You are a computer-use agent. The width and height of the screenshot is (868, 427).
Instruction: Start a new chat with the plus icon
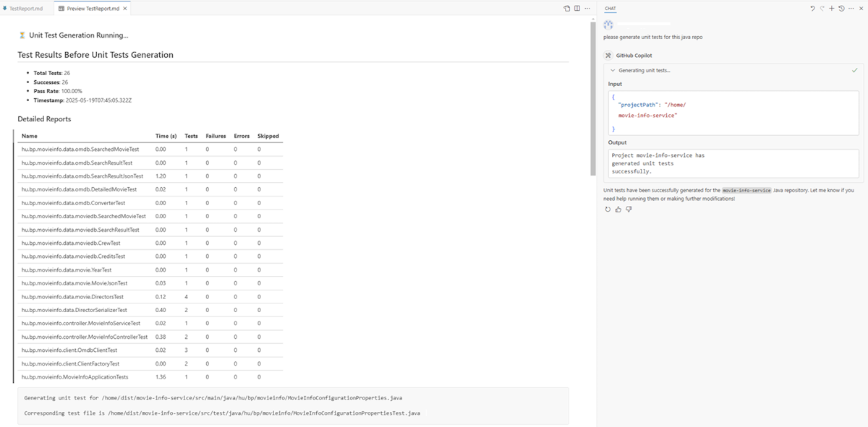(x=832, y=9)
